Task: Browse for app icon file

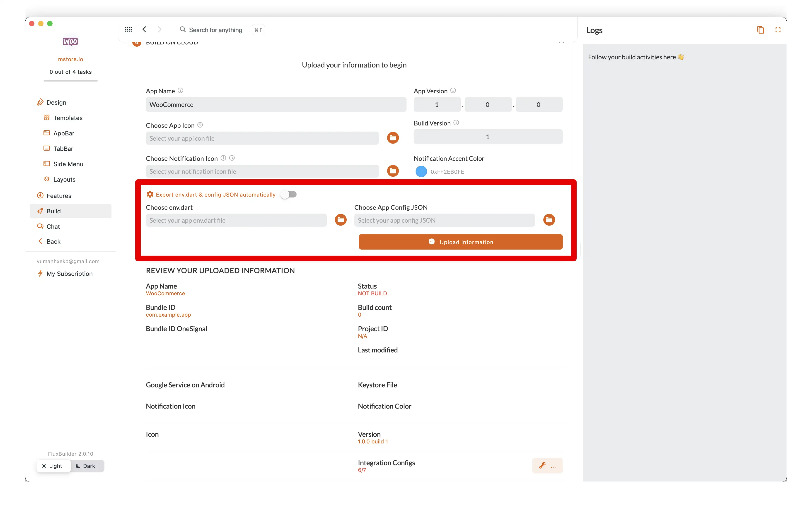Action: pyautogui.click(x=393, y=138)
